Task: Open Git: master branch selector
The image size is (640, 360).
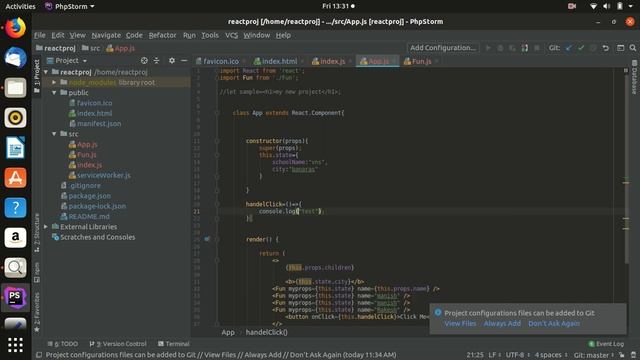Action: [593, 355]
